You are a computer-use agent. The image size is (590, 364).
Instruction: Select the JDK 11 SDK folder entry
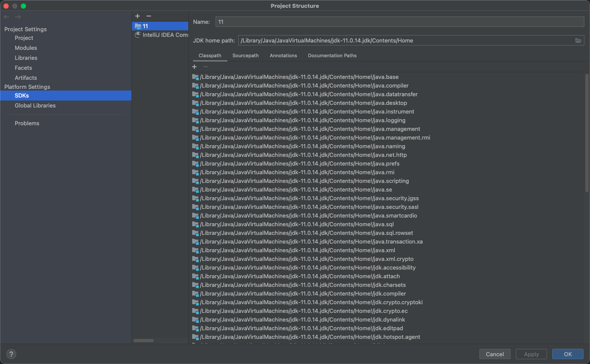tap(145, 26)
